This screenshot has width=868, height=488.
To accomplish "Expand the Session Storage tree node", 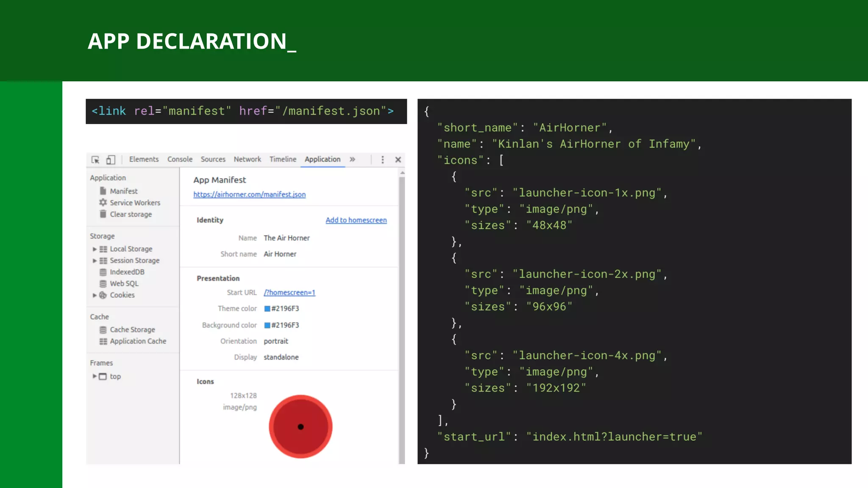I will click(95, 261).
